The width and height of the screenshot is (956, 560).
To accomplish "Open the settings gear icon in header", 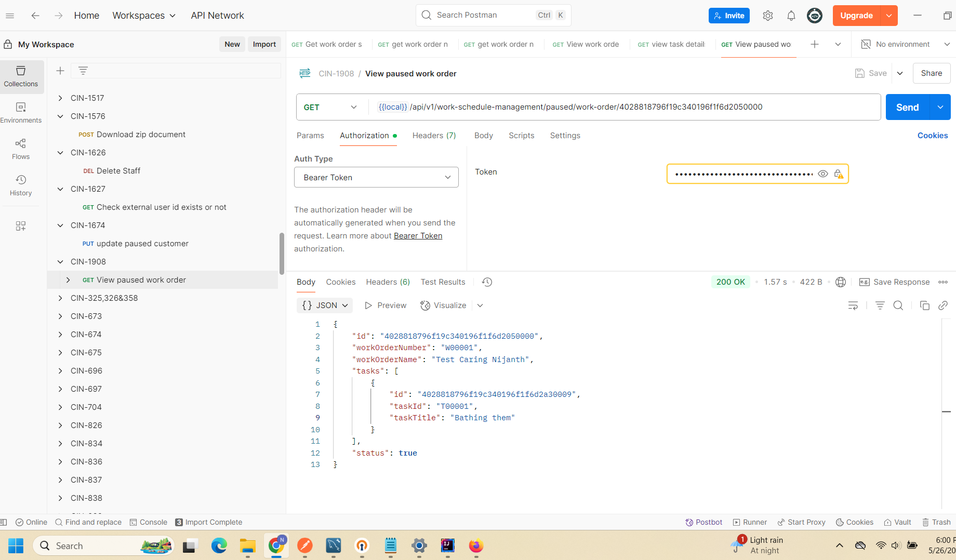I will 768,16.
